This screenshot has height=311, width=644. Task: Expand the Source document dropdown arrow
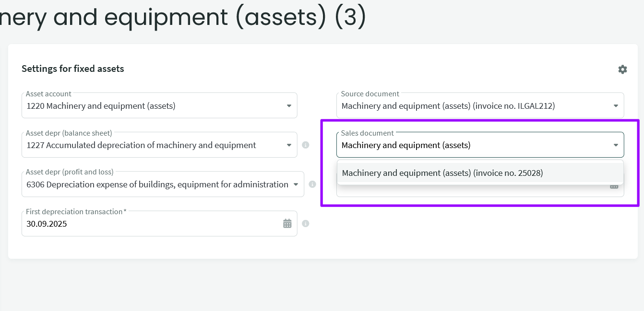[x=616, y=106]
